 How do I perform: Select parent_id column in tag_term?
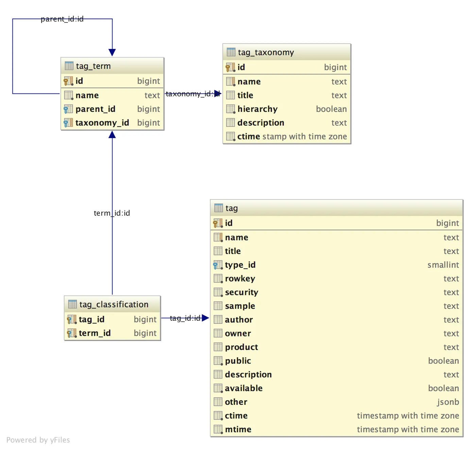coord(112,109)
